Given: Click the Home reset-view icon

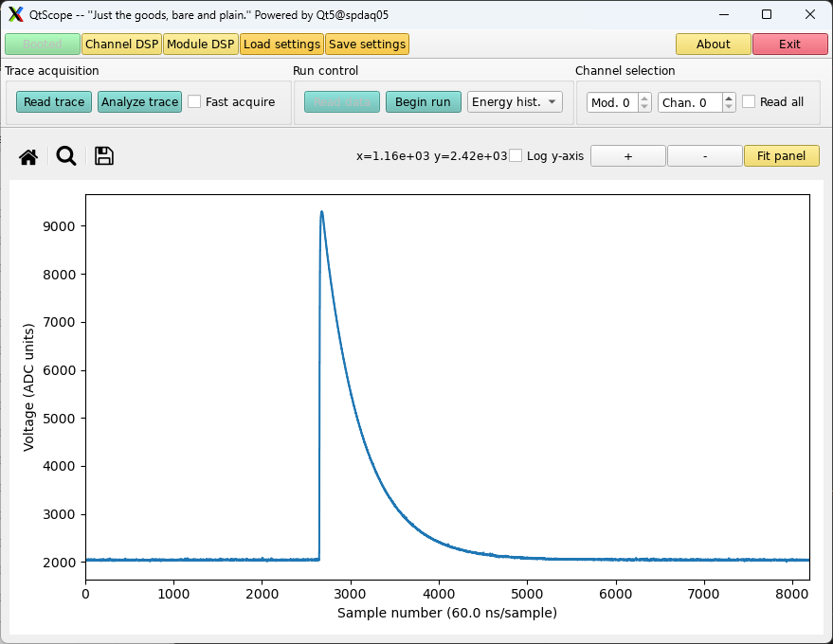Looking at the screenshot, I should 28,156.
